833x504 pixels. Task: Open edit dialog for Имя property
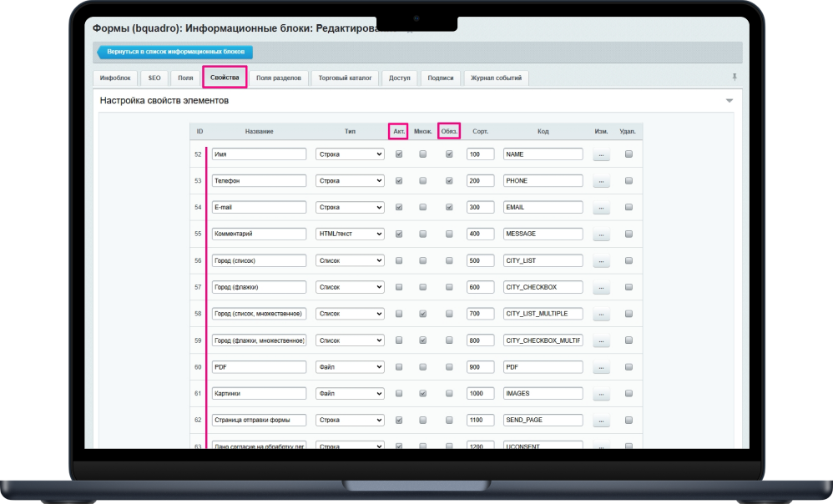[x=601, y=154]
